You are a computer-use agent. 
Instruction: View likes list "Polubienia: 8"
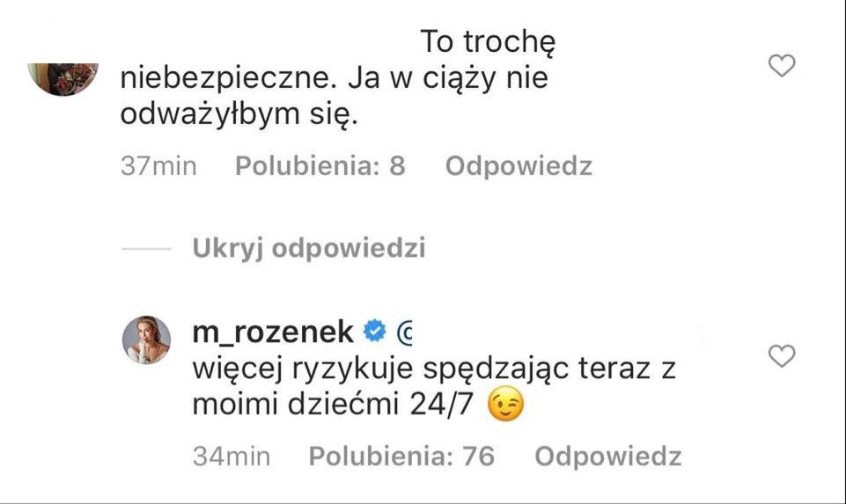(x=320, y=166)
